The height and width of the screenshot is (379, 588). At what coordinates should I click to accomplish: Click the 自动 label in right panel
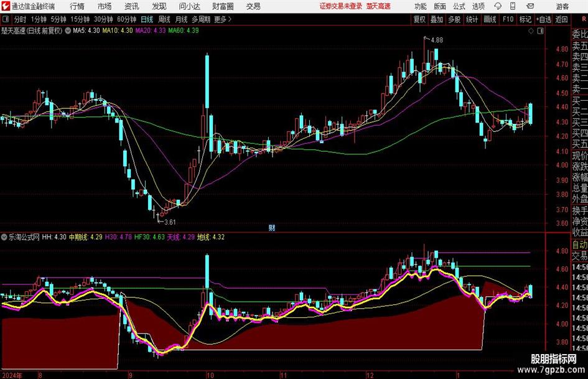pyautogui.click(x=580, y=245)
